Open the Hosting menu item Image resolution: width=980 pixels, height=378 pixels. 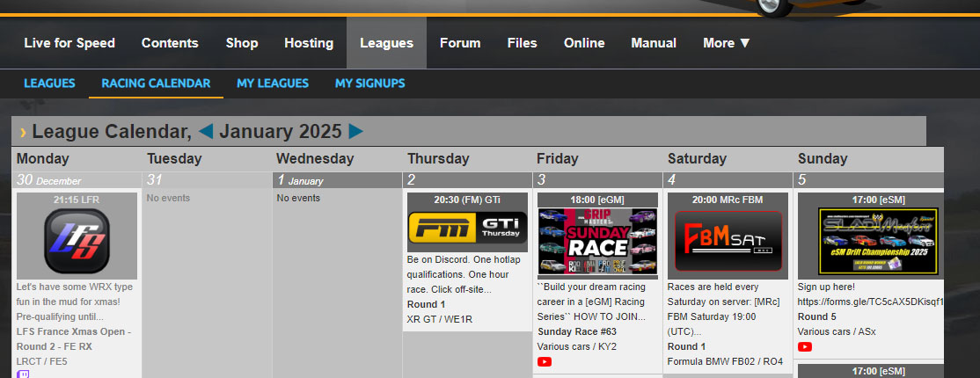click(309, 43)
